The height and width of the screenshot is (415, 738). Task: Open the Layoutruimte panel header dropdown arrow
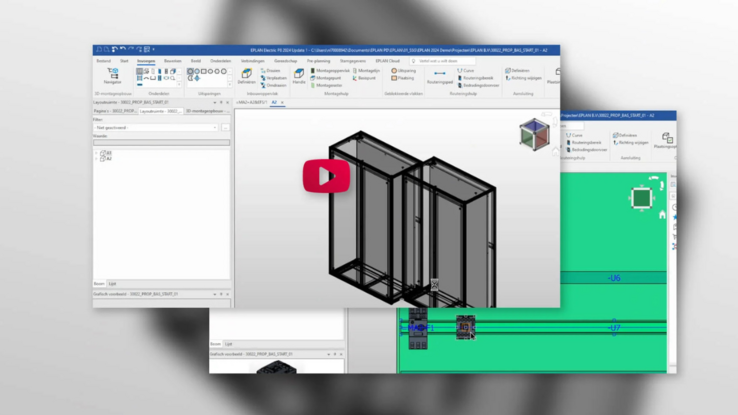(x=215, y=103)
